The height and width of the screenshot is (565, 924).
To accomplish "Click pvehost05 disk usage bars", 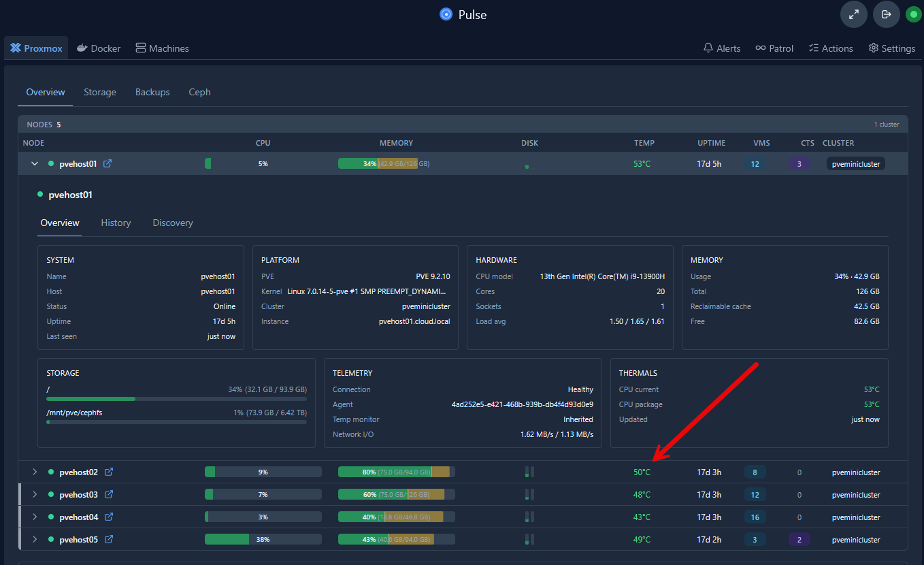I will tap(529, 539).
